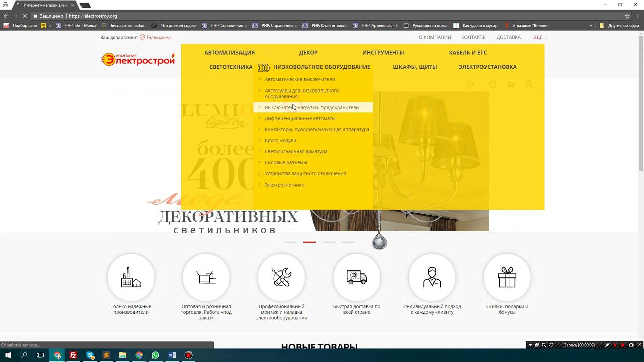Stop page loading with the X button

click(x=25, y=16)
